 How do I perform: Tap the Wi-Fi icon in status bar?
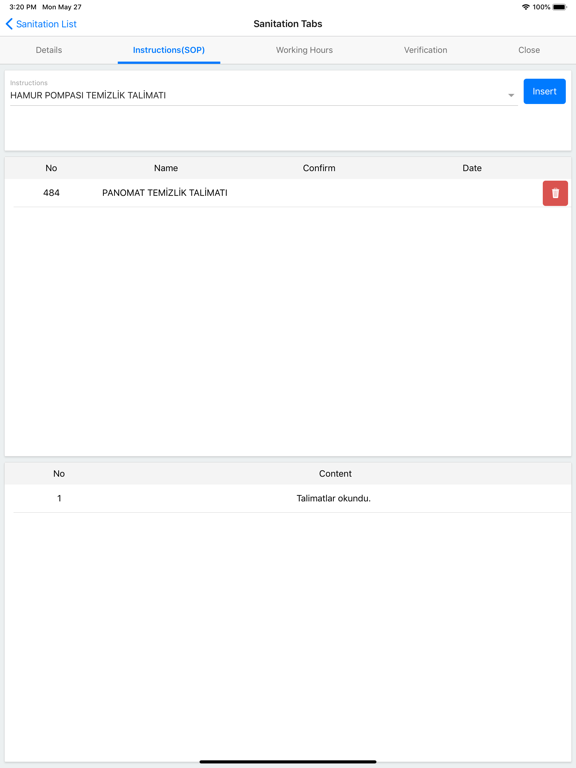pyautogui.click(x=526, y=7)
